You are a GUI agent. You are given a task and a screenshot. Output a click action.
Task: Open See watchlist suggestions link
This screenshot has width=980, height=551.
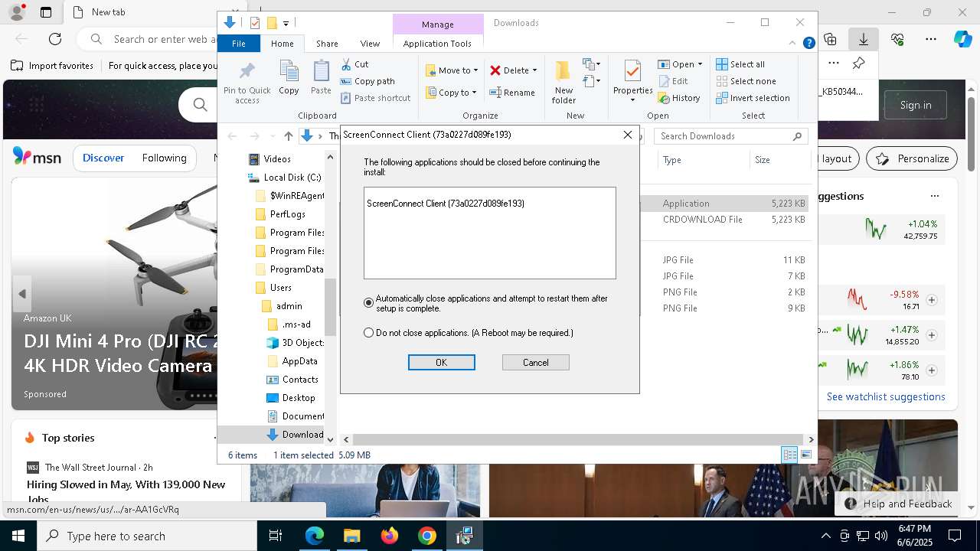(886, 396)
